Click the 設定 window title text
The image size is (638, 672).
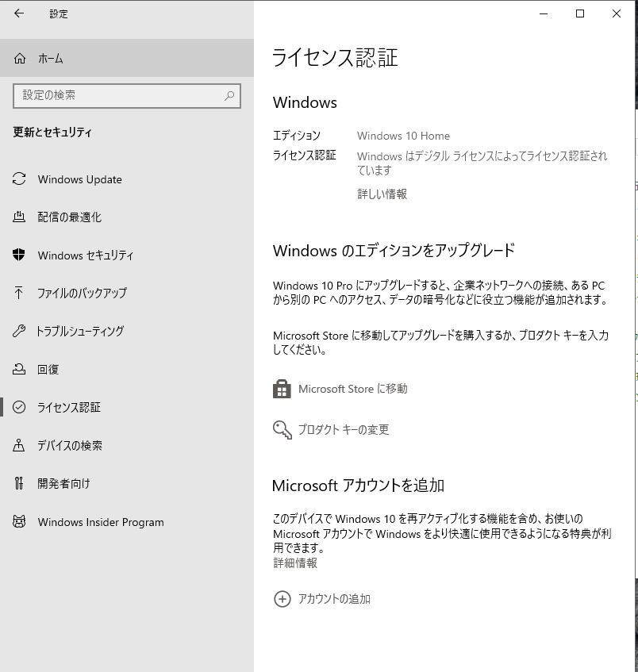pyautogui.click(x=59, y=13)
